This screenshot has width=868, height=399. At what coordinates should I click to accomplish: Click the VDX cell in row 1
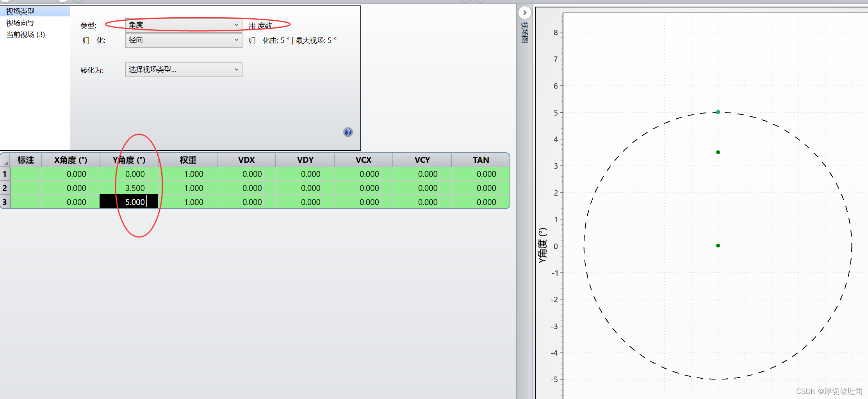(x=246, y=174)
